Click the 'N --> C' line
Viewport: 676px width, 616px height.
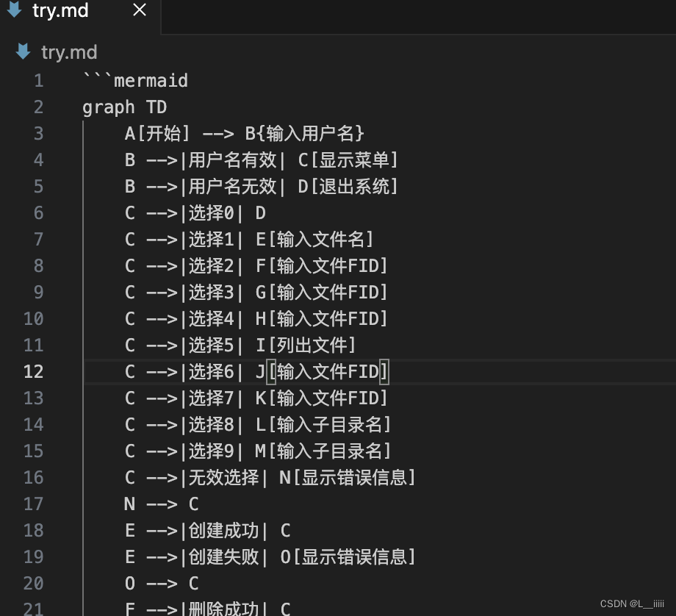tap(161, 504)
